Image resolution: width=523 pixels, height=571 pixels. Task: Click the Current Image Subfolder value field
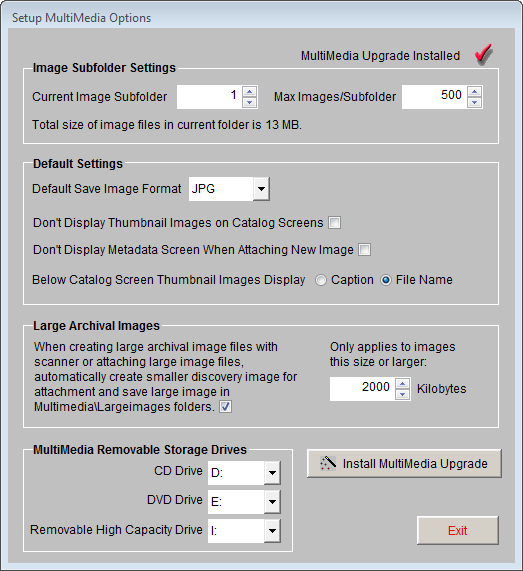click(210, 97)
